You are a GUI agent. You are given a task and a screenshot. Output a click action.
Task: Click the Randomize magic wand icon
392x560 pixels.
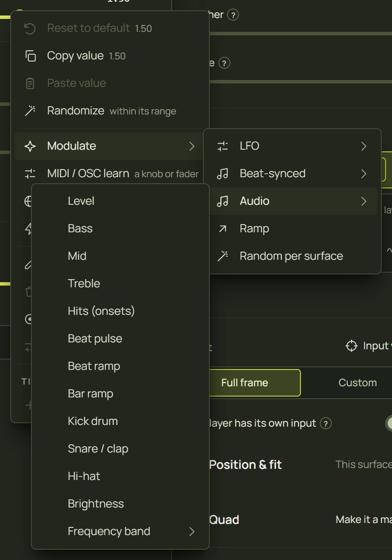pos(30,111)
